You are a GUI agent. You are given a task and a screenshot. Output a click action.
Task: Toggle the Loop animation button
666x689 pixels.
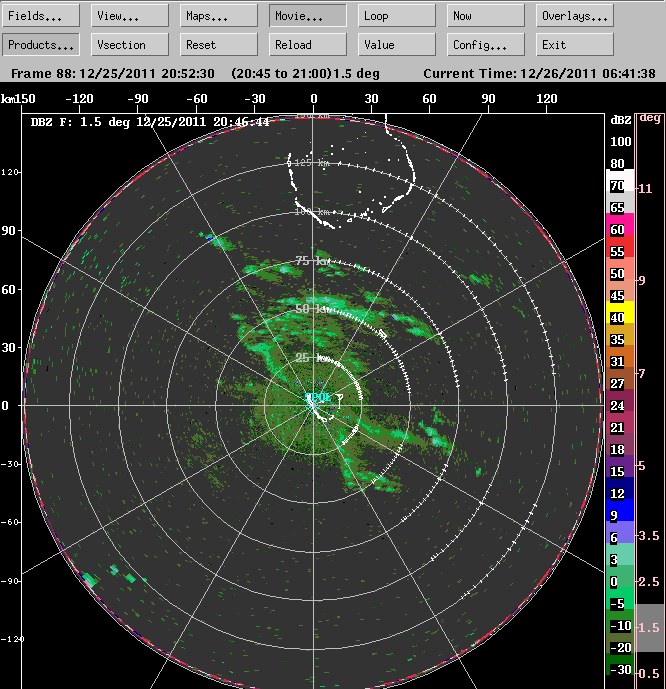click(x=397, y=16)
